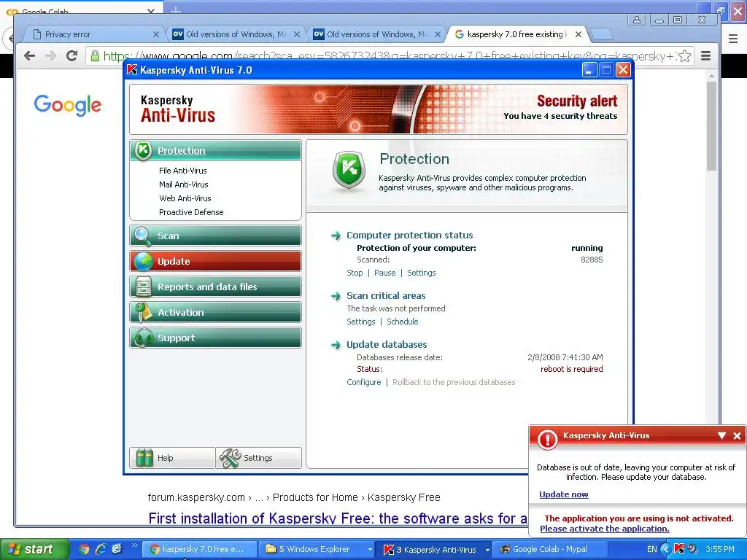Click the browser address bar
The image size is (747, 560).
coord(390,56)
